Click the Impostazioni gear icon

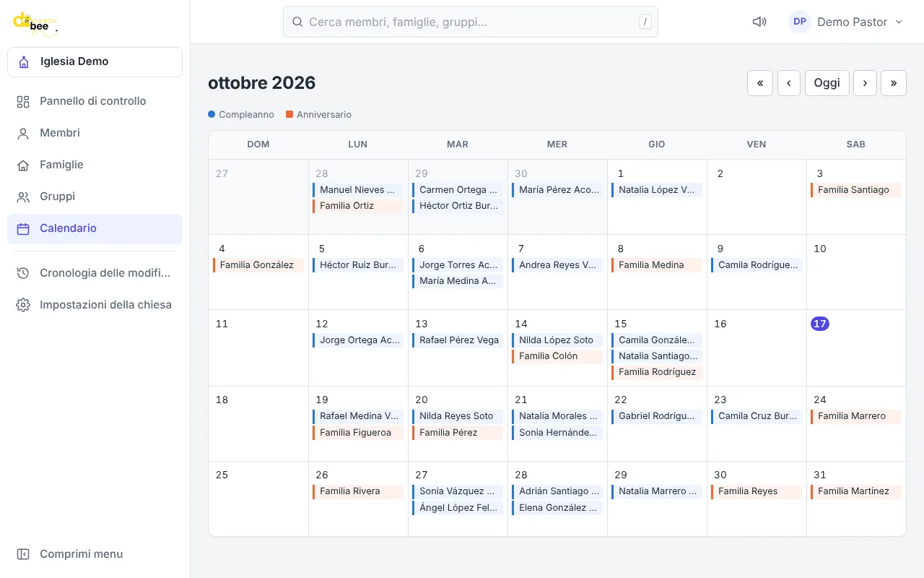23,305
